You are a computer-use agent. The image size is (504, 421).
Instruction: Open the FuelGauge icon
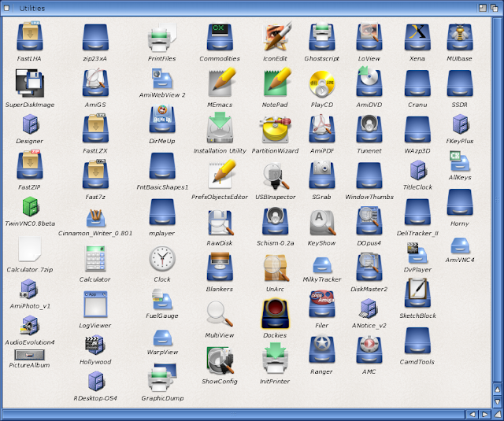[x=162, y=299]
